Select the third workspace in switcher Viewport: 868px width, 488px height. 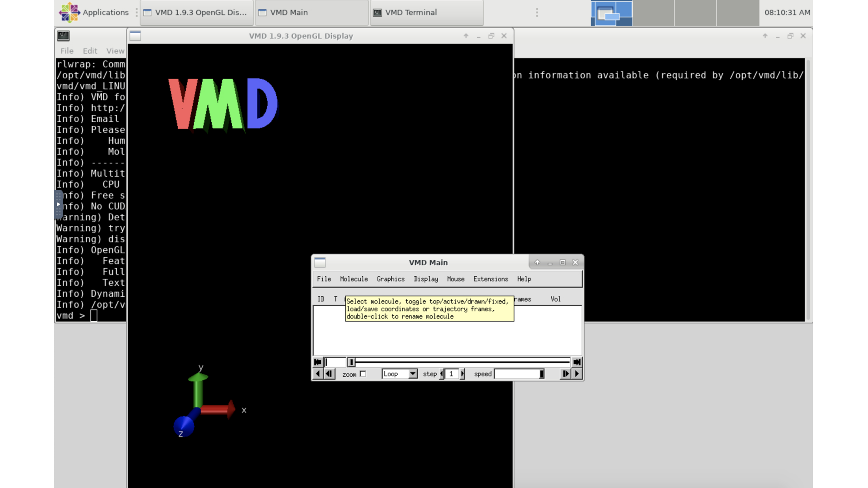click(695, 13)
